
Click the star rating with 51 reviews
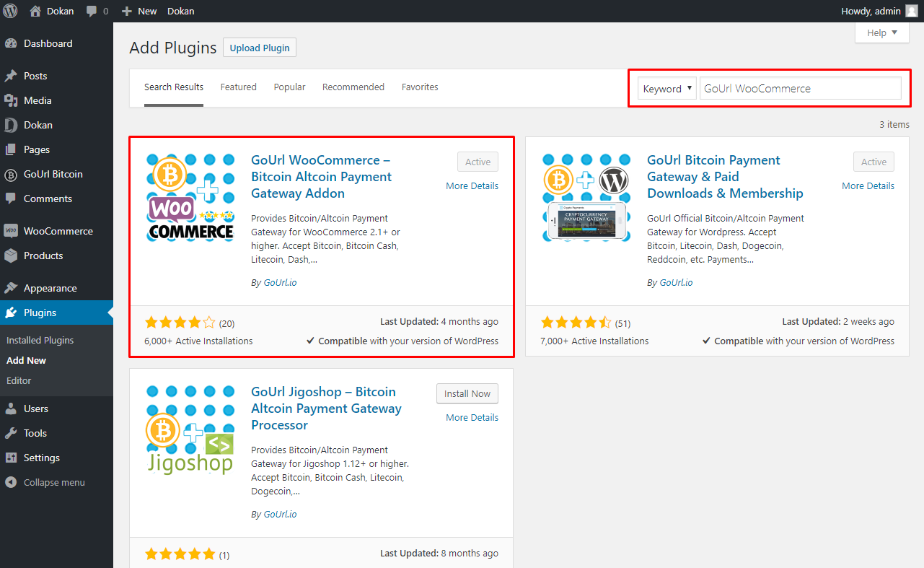tap(576, 323)
